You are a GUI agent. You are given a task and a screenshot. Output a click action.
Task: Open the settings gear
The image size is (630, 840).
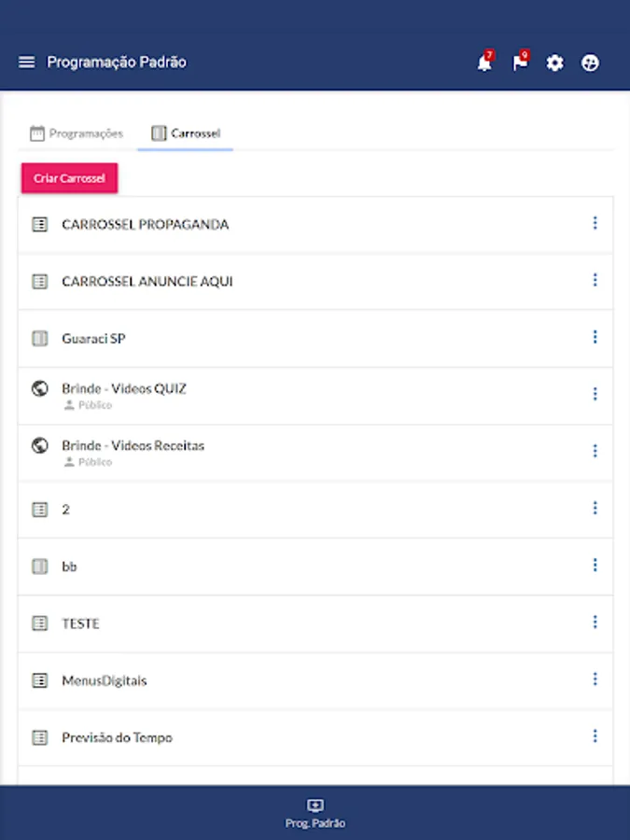(x=555, y=63)
